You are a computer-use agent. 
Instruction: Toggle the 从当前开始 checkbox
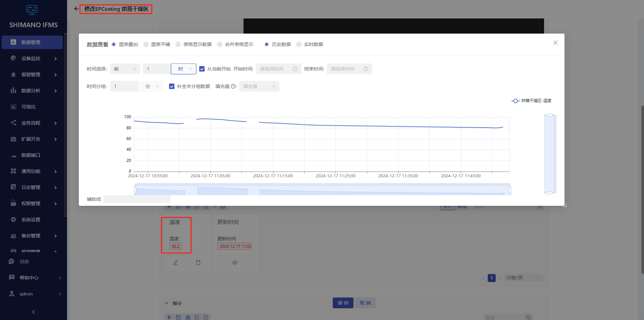[202, 69]
